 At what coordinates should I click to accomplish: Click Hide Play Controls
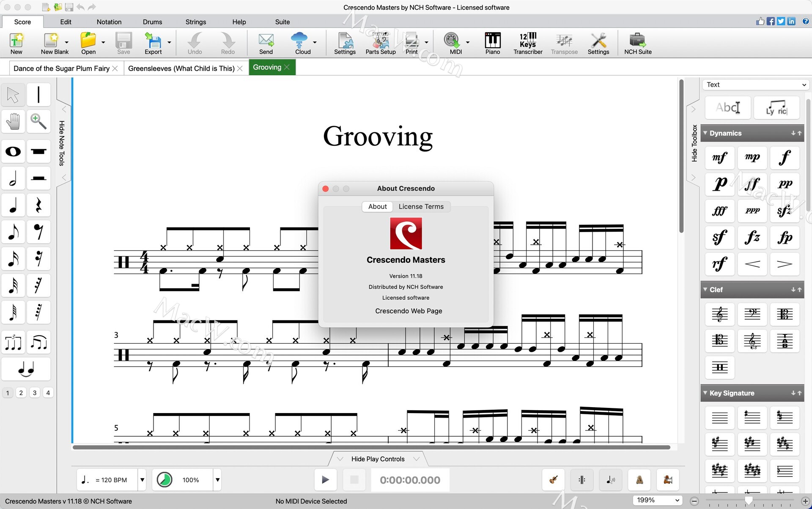(x=378, y=459)
